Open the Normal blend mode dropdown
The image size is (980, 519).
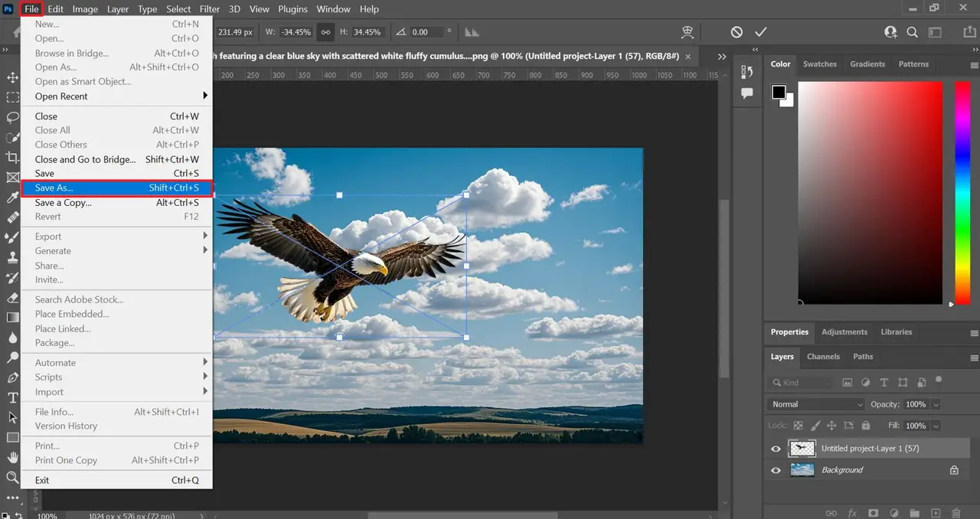point(815,404)
